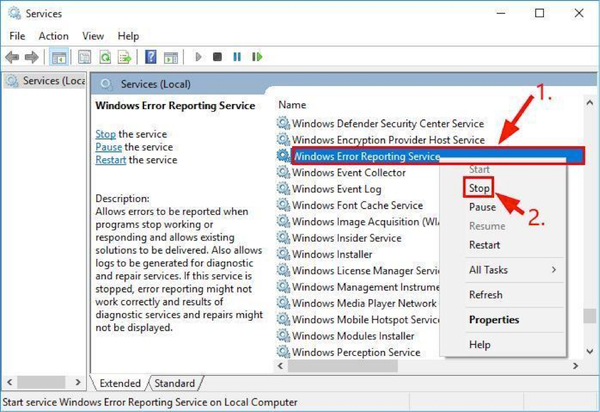Screen dimensions: 600x412
Task: Click console tree horizontal scrollbar left arrow
Action: click(x=10, y=382)
